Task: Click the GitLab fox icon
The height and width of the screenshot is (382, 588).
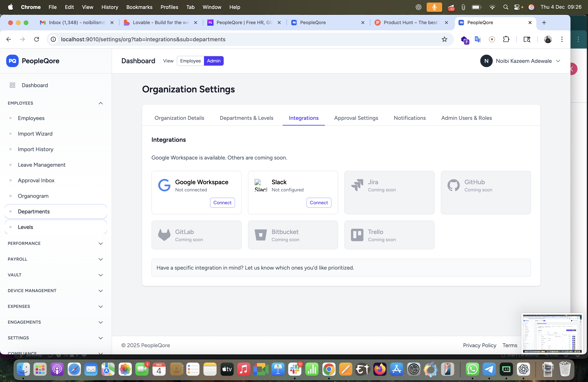Action: click(164, 235)
